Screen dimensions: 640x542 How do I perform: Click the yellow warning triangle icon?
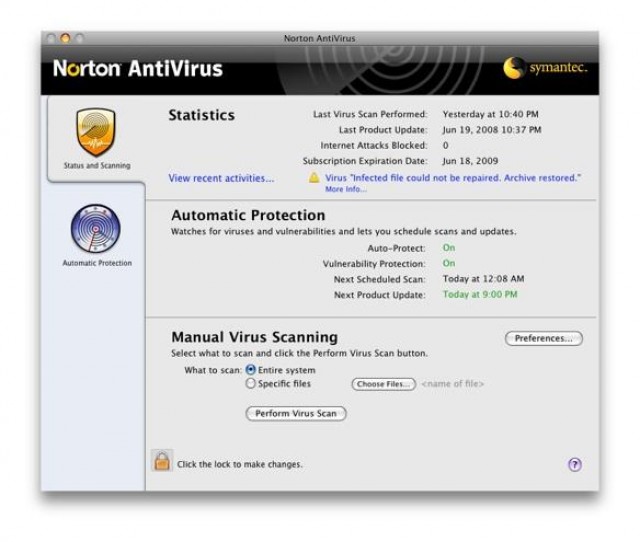point(314,177)
